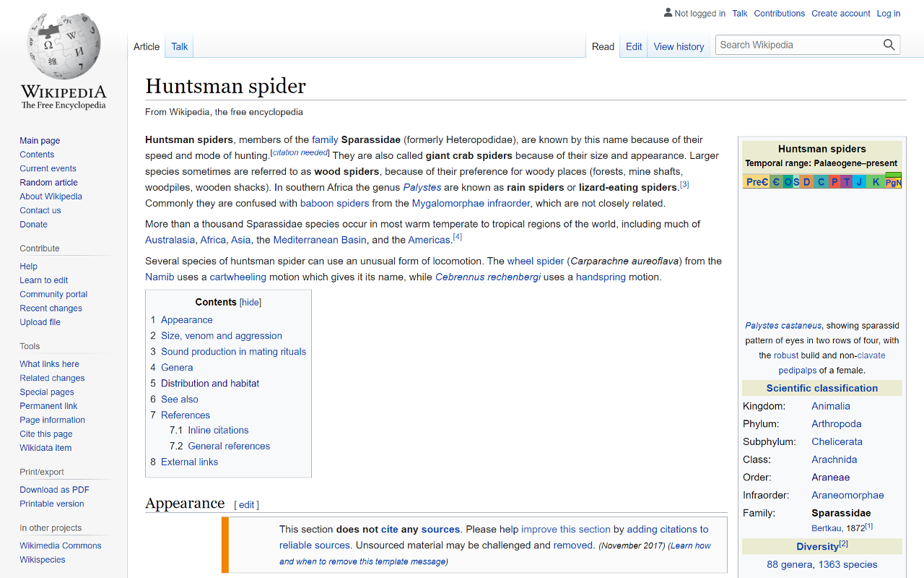This screenshot has height=578, width=924.
Task: Click the Wikipedia globe logo
Action: tap(64, 47)
